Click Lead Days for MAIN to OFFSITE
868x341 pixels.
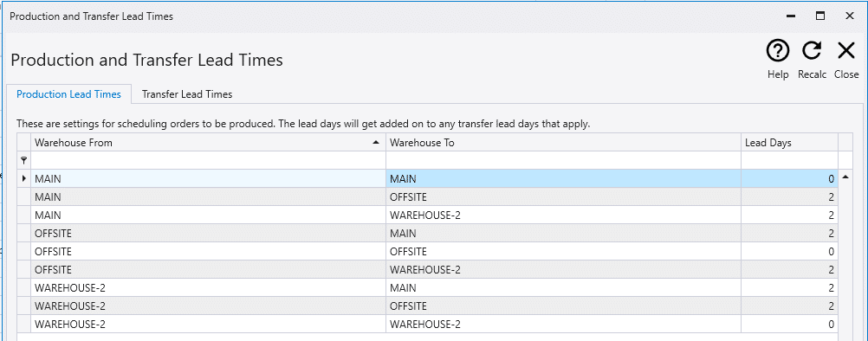point(789,197)
